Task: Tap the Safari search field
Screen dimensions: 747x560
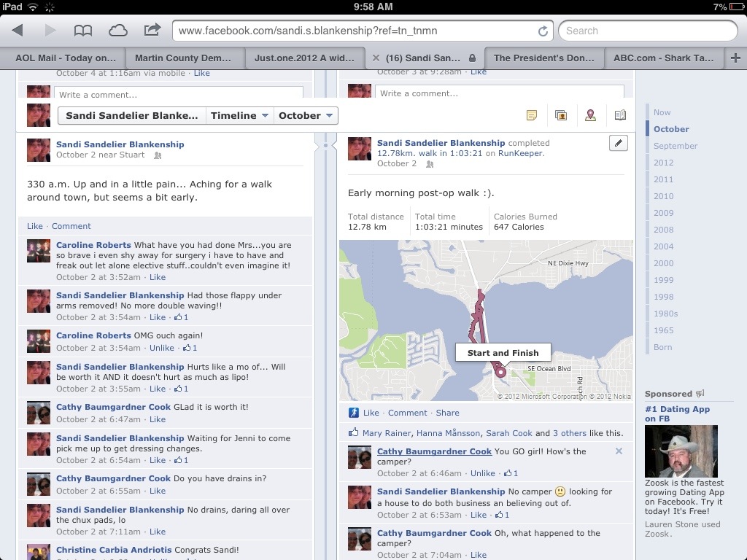Action: (x=648, y=31)
